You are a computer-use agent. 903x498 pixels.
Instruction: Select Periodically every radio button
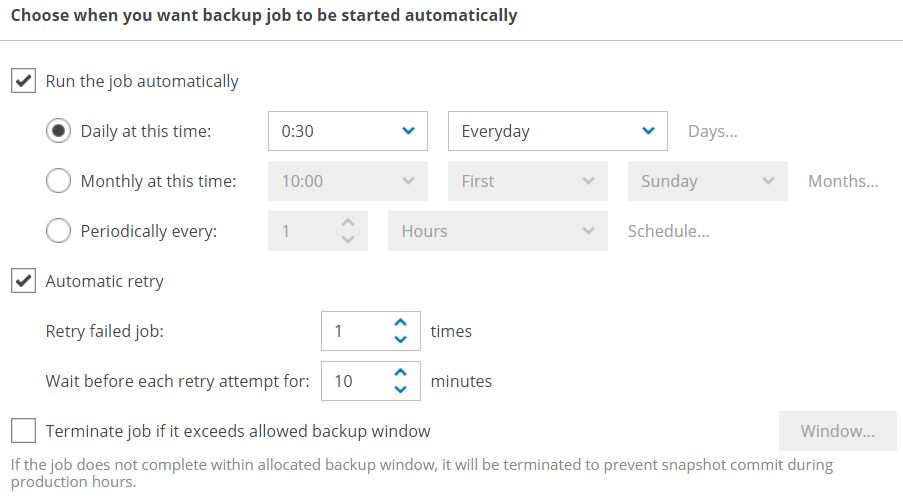(58, 231)
